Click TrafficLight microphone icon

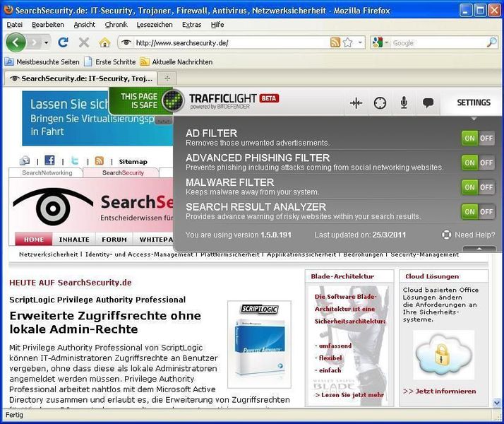pyautogui.click(x=404, y=103)
